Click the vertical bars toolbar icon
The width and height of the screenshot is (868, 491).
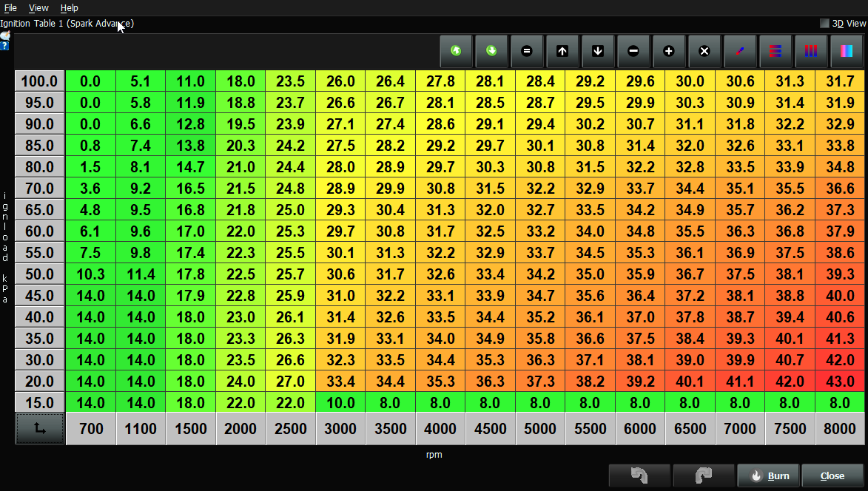pyautogui.click(x=811, y=51)
